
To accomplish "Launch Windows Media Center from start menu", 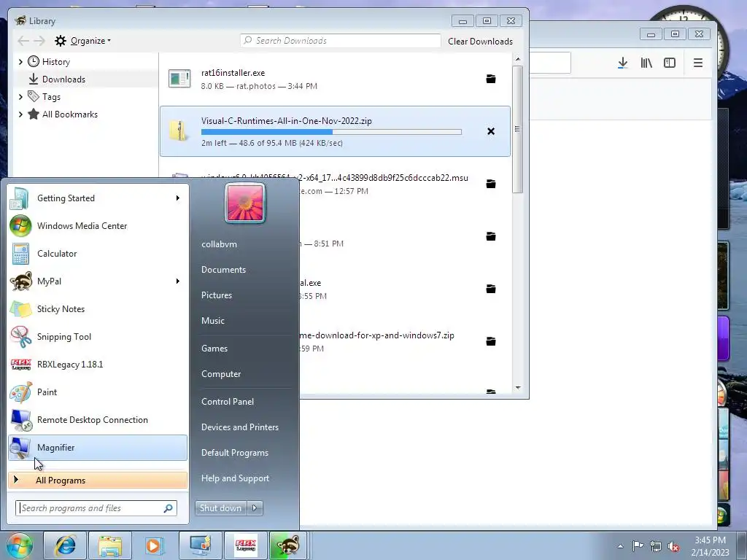I will pos(98,226).
